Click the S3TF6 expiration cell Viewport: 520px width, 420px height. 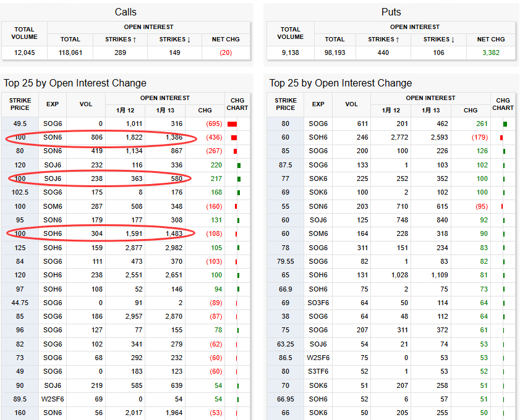[318, 371]
